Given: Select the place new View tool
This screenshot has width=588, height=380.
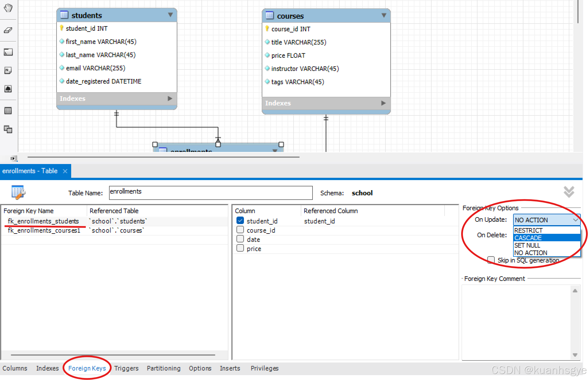Looking at the screenshot, I should tap(8, 129).
